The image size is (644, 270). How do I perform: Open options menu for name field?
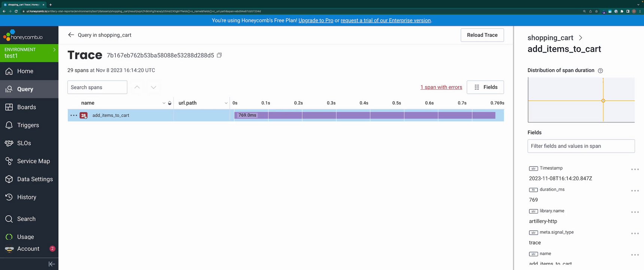click(x=635, y=255)
